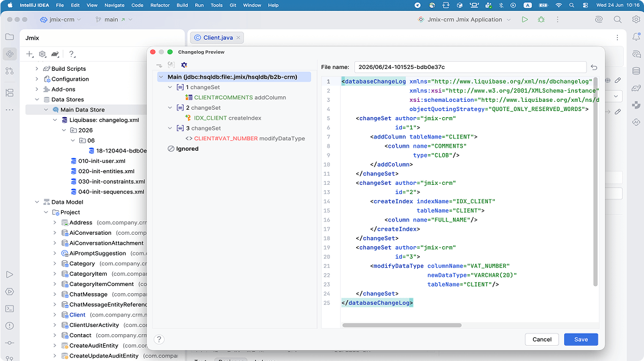Switch to the Client.java editor tab
Screen dimensions: 644x361
point(217,37)
